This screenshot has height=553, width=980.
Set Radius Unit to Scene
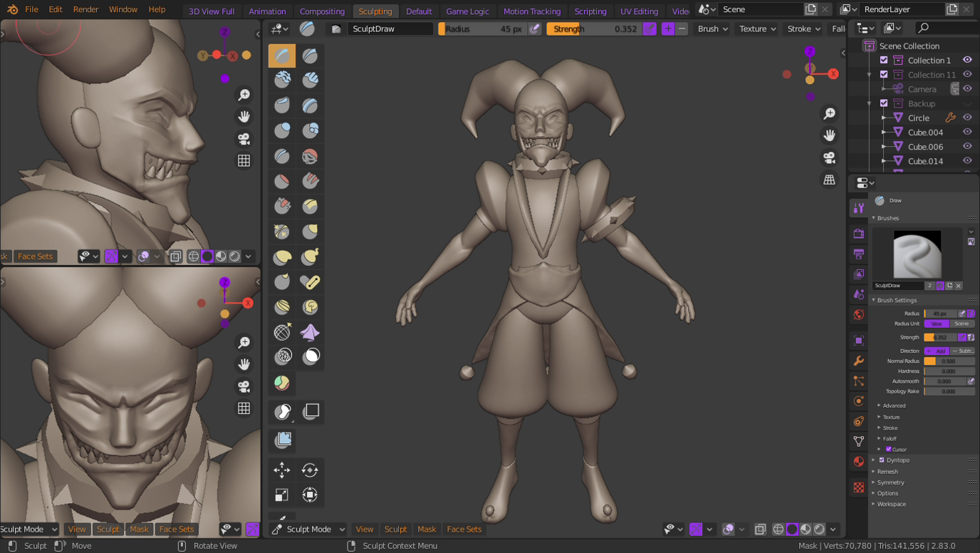(x=961, y=324)
